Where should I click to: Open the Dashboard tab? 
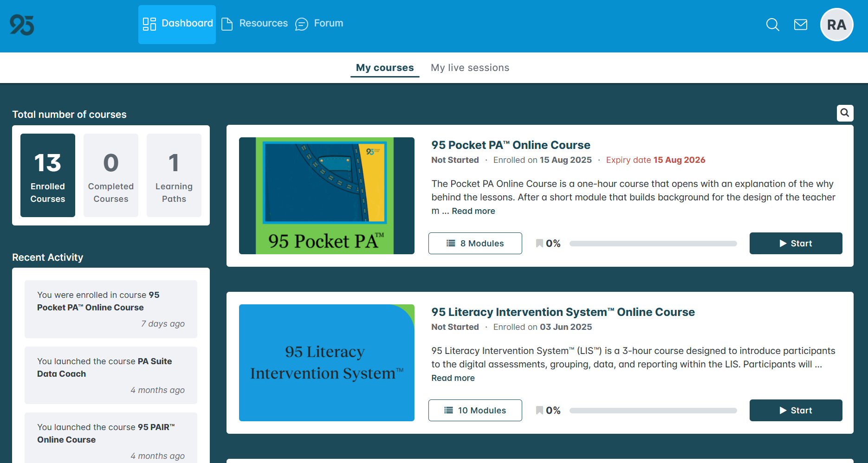(177, 25)
